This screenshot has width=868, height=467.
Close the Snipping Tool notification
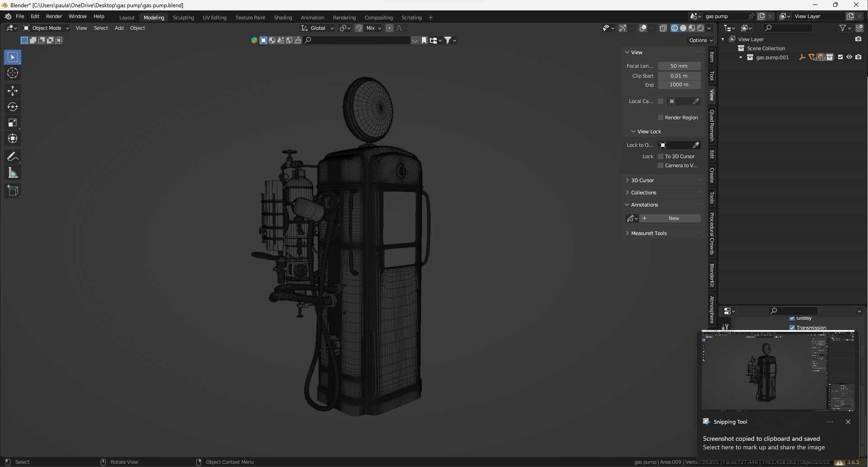click(x=848, y=422)
